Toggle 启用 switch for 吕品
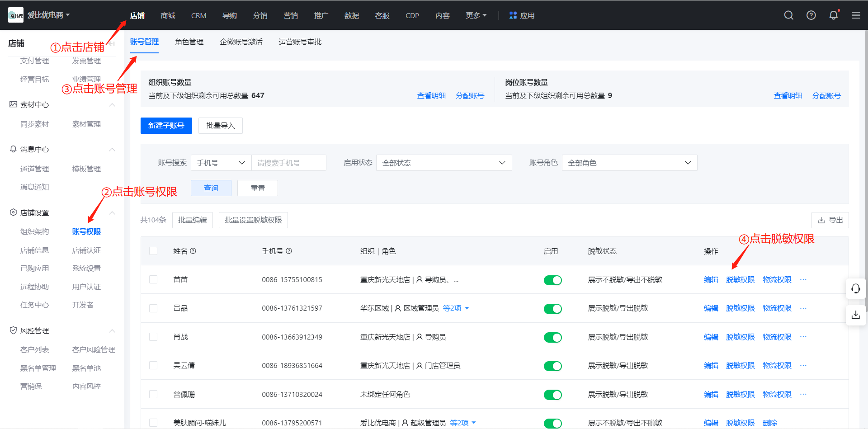This screenshot has height=429, width=868. click(552, 309)
